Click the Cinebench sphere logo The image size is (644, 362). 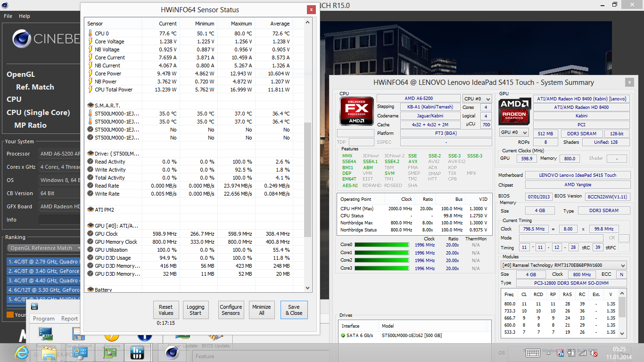click(x=21, y=39)
